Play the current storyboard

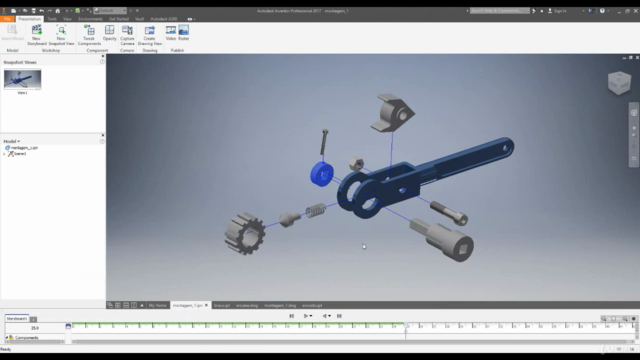pyautogui.click(x=306, y=316)
